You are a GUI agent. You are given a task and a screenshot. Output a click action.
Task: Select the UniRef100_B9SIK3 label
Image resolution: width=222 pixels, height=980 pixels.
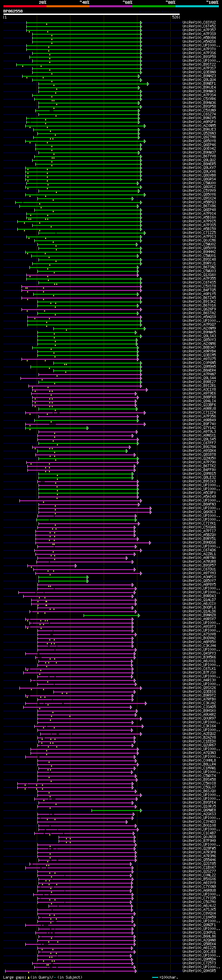(x=199, y=481)
